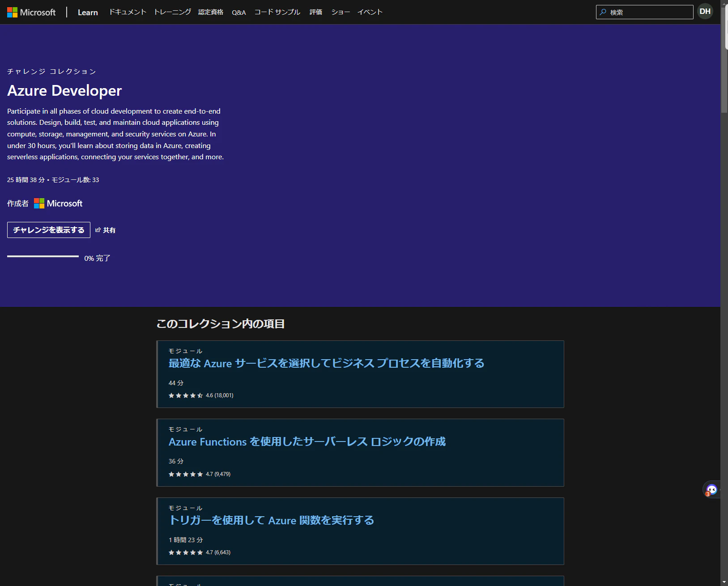Open module トリガーを使用して Azure 関数を実行する
Image resolution: width=728 pixels, height=586 pixels.
[x=271, y=520]
